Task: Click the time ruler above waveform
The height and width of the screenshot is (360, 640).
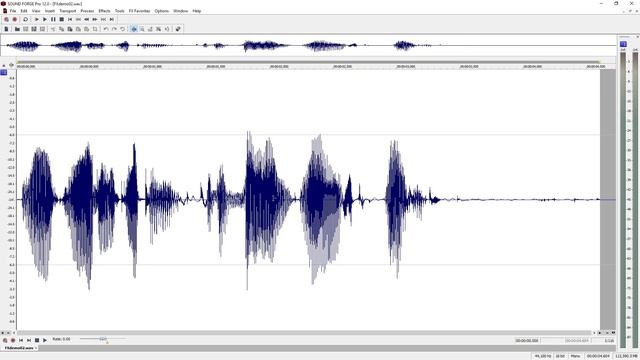Action: click(x=316, y=66)
